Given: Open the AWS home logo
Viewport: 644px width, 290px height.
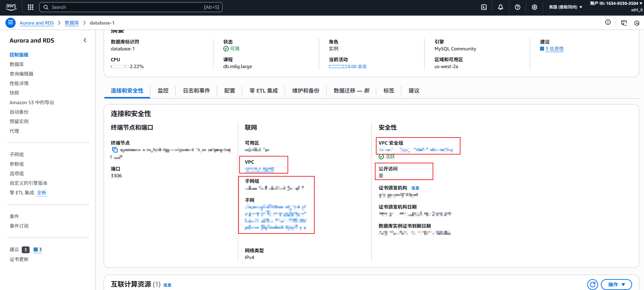Looking at the screenshot, I should (x=11, y=7).
